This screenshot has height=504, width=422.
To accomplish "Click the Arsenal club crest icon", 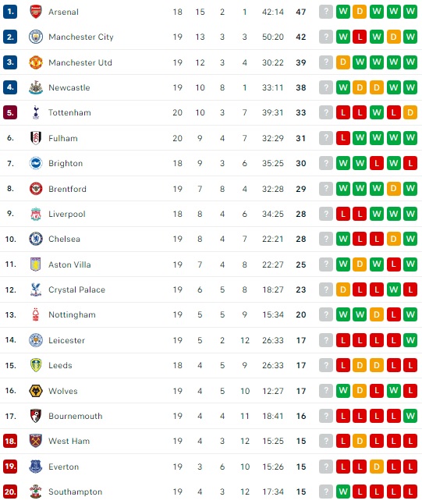I will coord(36,12).
